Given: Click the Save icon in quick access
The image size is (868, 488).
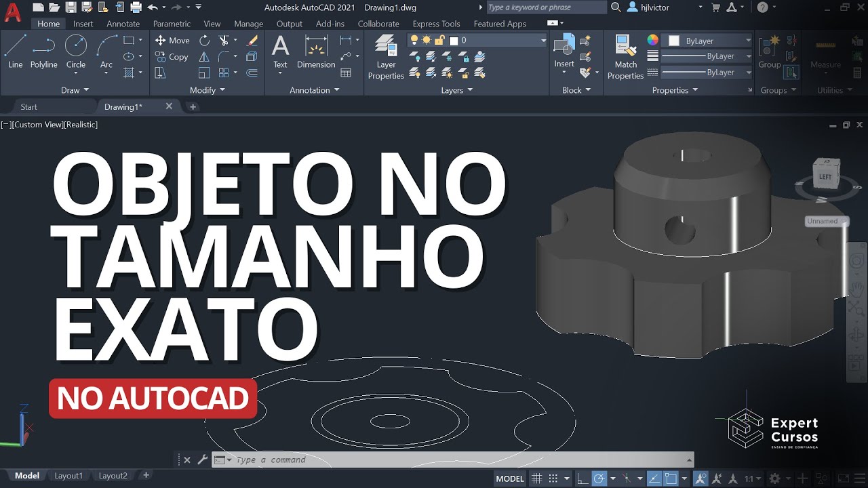Looking at the screenshot, I should click(x=70, y=7).
